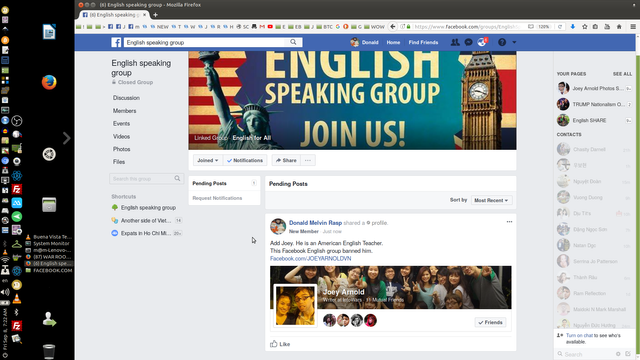Open Discussion in group sidebar

(126, 98)
